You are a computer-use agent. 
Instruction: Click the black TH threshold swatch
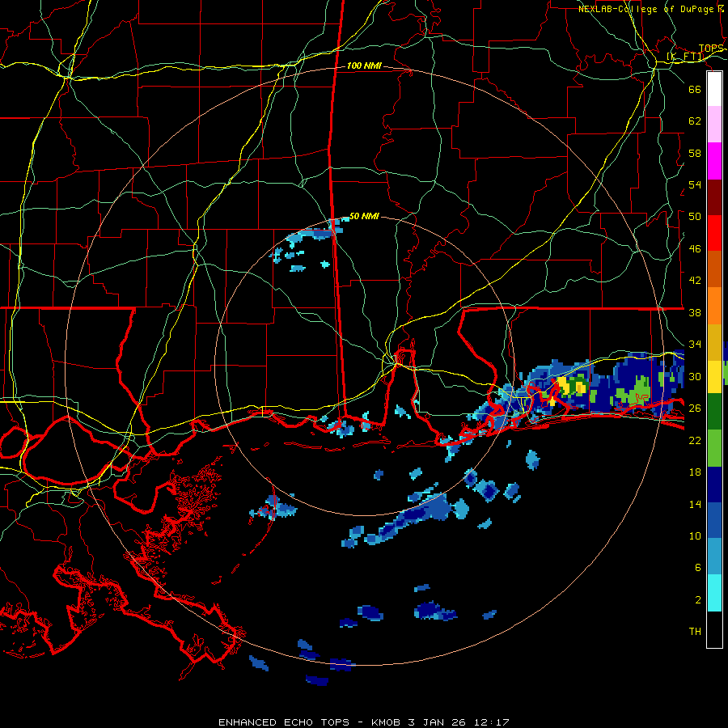[714, 629]
